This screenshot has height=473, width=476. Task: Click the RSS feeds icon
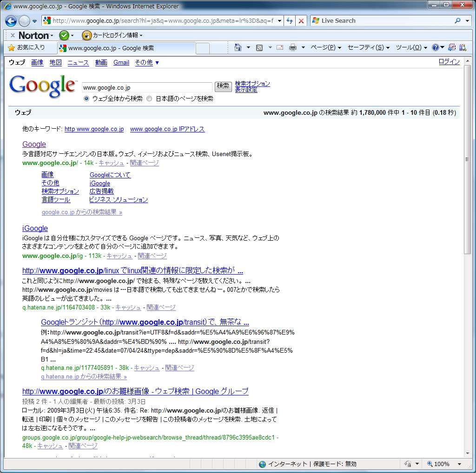(x=259, y=48)
